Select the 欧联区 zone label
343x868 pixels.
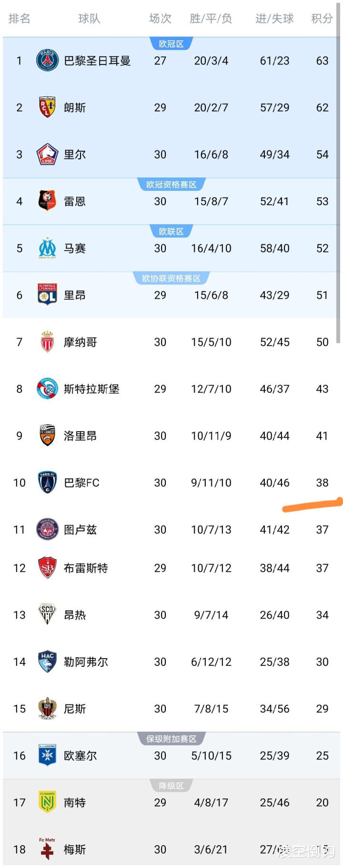(x=171, y=231)
